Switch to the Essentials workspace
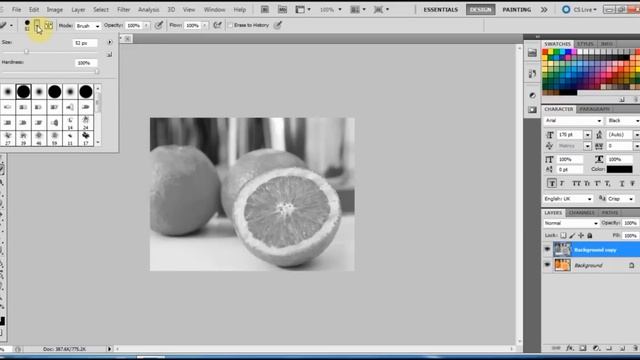Image resolution: width=640 pixels, height=360 pixels. click(x=440, y=9)
